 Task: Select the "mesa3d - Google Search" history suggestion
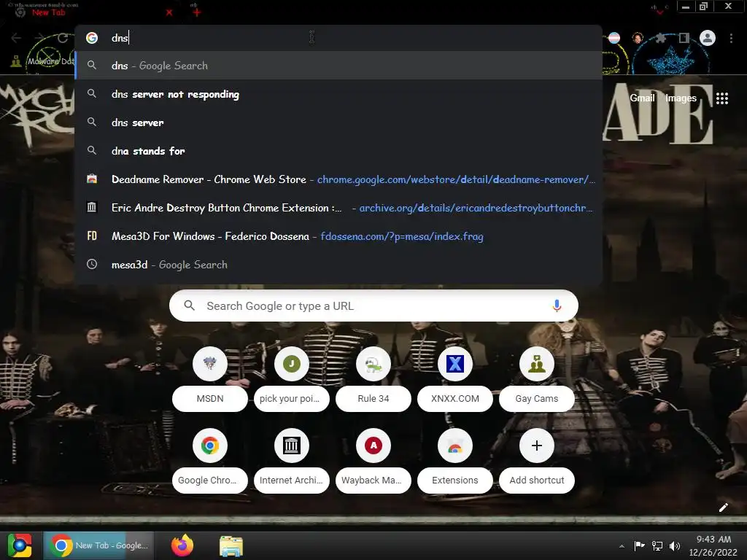pyautogui.click(x=338, y=265)
